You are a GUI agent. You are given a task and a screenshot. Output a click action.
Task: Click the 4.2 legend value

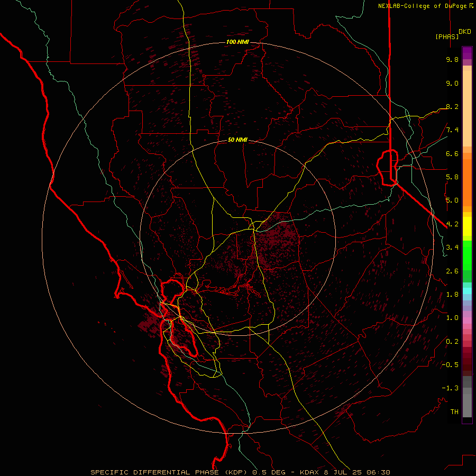click(x=452, y=224)
